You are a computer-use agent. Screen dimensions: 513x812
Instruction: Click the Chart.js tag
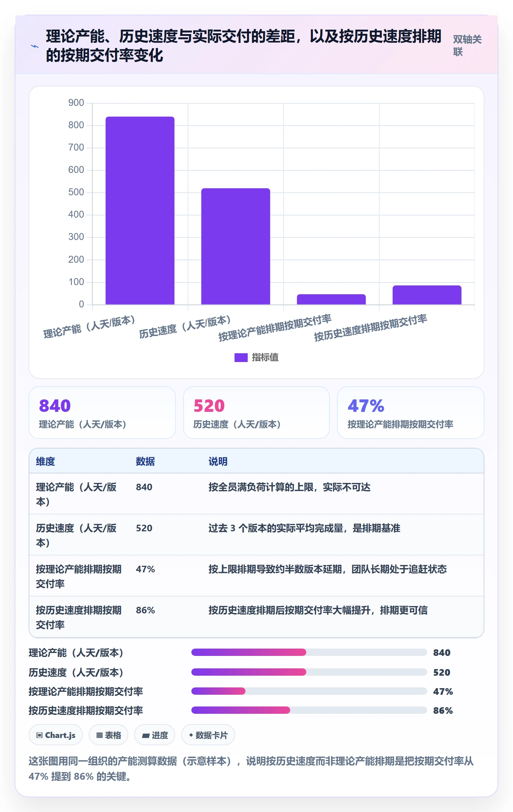[56, 735]
